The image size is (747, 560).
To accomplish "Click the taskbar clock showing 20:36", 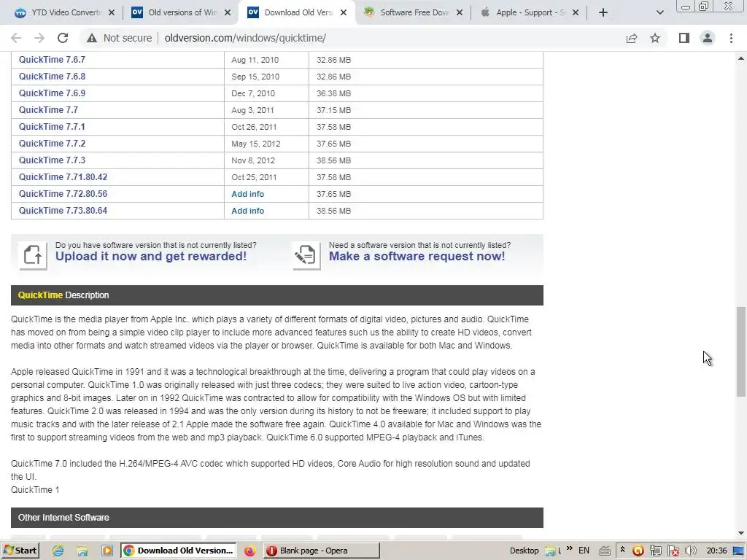I will 716,551.
